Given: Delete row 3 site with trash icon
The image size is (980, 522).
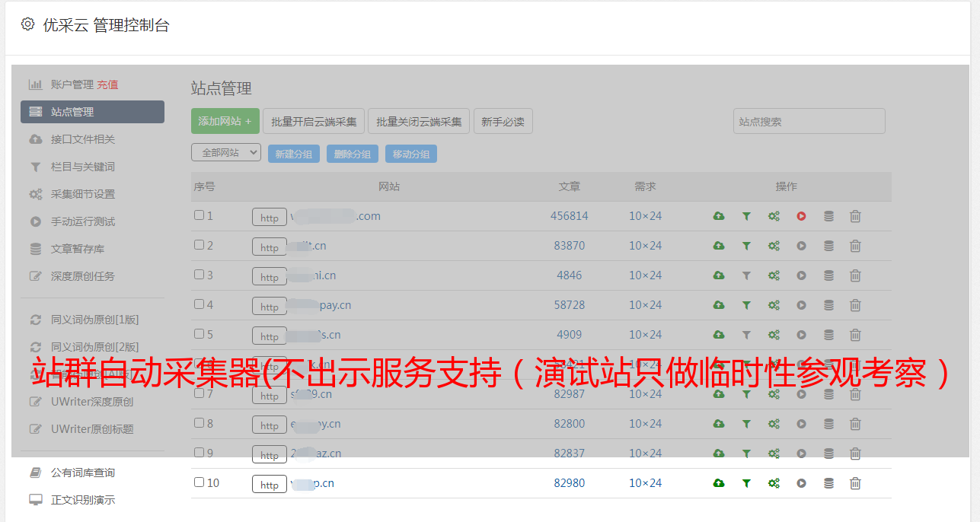Looking at the screenshot, I should [x=855, y=275].
